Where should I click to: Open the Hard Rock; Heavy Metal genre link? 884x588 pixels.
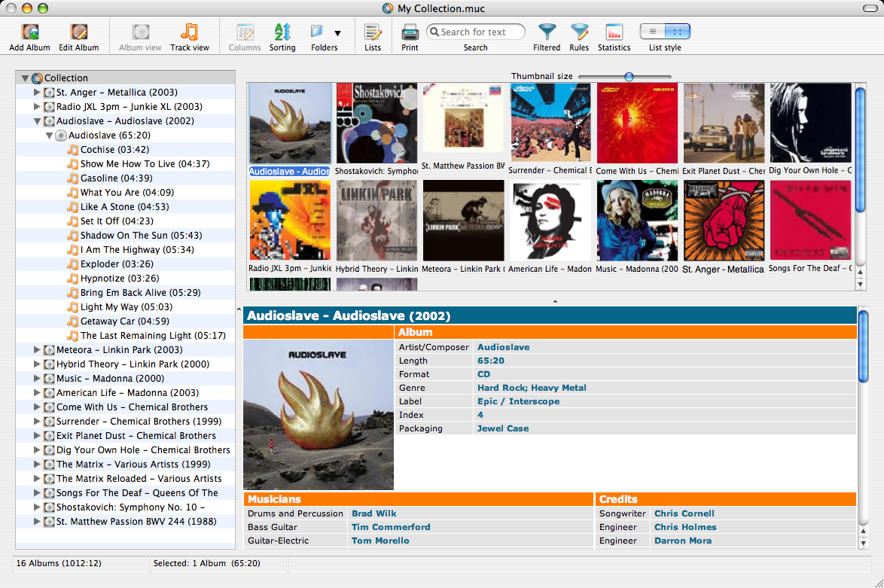(532, 388)
